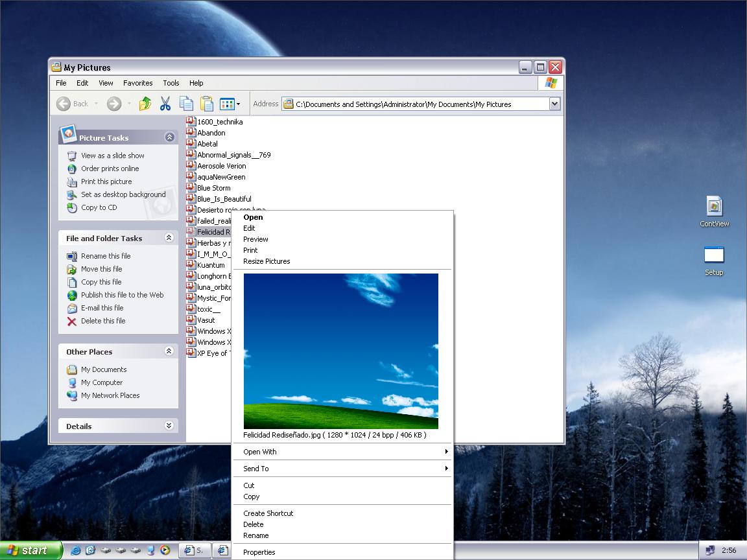Screen dimensions: 747x560
Task: Click the Up folder toolbar icon
Action: [145, 103]
